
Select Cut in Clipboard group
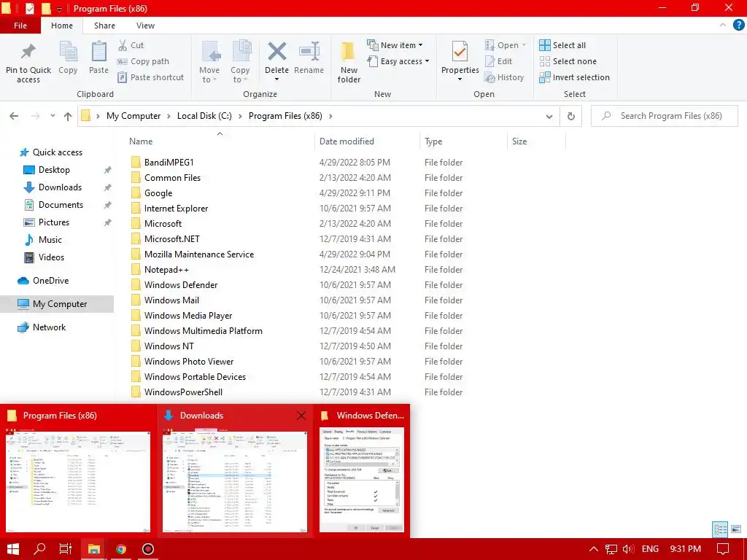131,45
